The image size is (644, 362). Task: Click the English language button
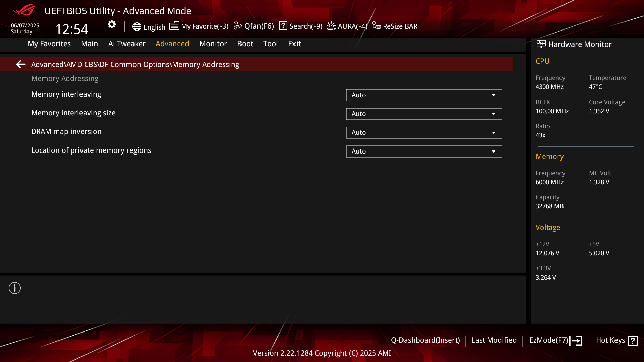pyautogui.click(x=154, y=27)
